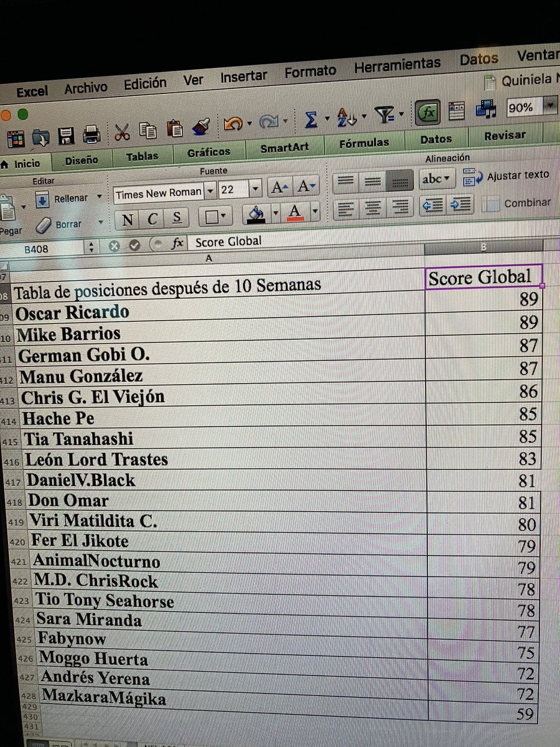
Task: Click the Paste clipboard icon in top toolbar
Action: 175,129
